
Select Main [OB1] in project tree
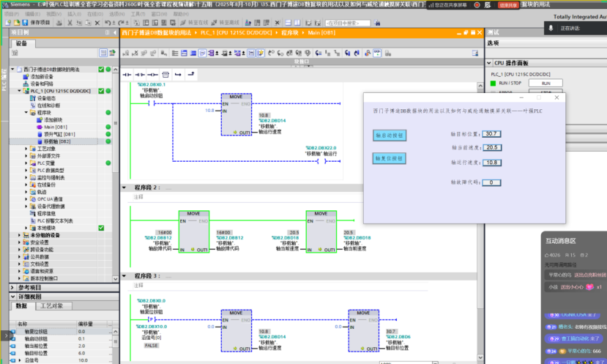56,127
